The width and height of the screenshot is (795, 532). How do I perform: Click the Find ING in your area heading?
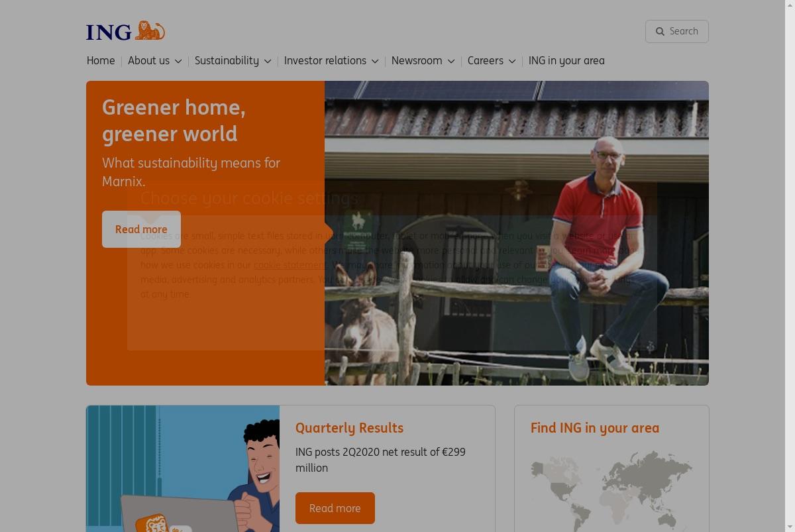[595, 428]
